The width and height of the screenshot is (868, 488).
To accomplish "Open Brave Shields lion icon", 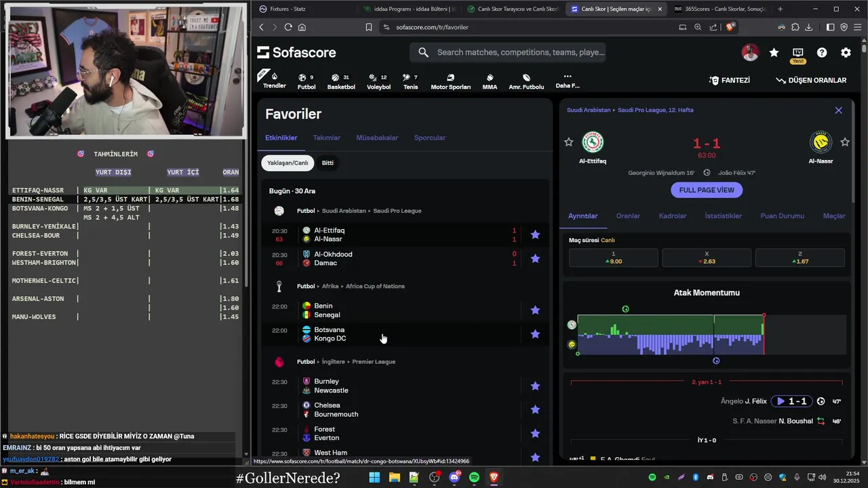I will click(x=730, y=27).
